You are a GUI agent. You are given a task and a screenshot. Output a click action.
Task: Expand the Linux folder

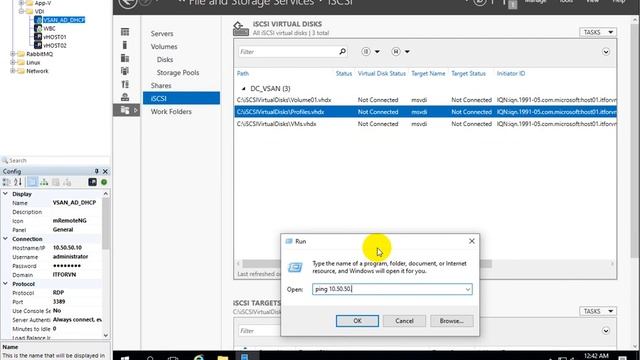point(13,62)
